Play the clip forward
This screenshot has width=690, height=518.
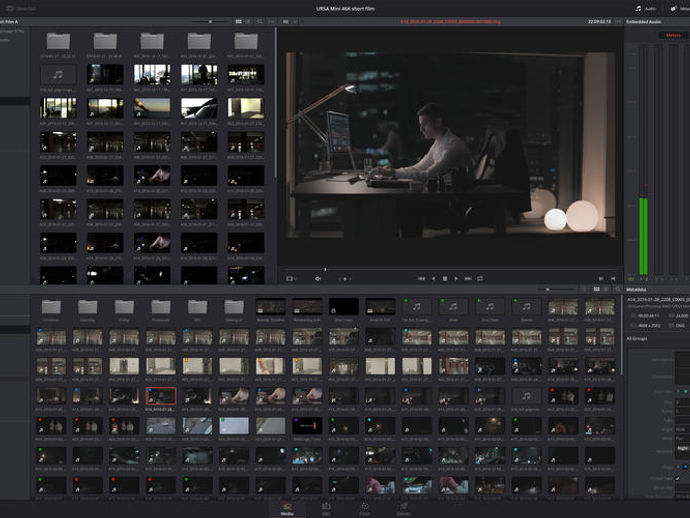tap(456, 279)
